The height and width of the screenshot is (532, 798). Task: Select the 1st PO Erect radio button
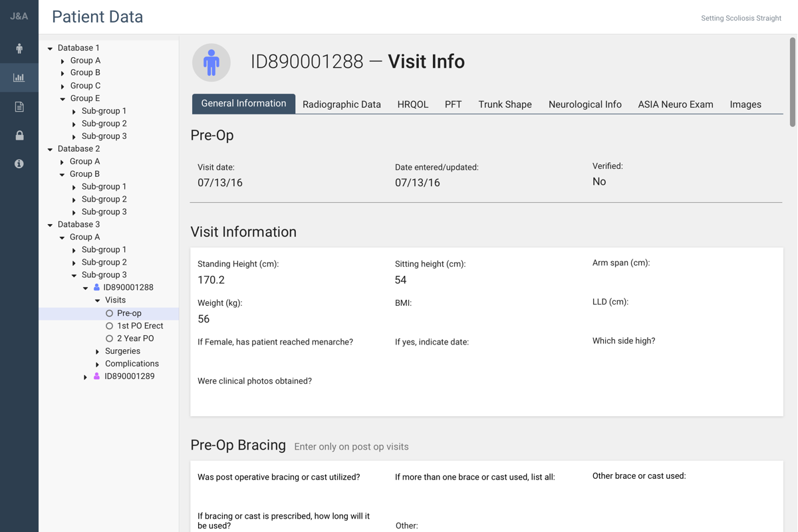(x=110, y=326)
